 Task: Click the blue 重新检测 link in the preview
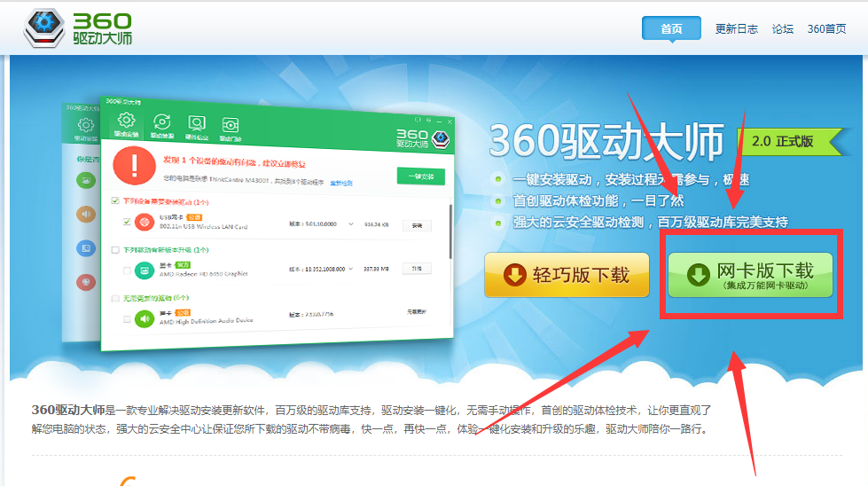point(341,183)
